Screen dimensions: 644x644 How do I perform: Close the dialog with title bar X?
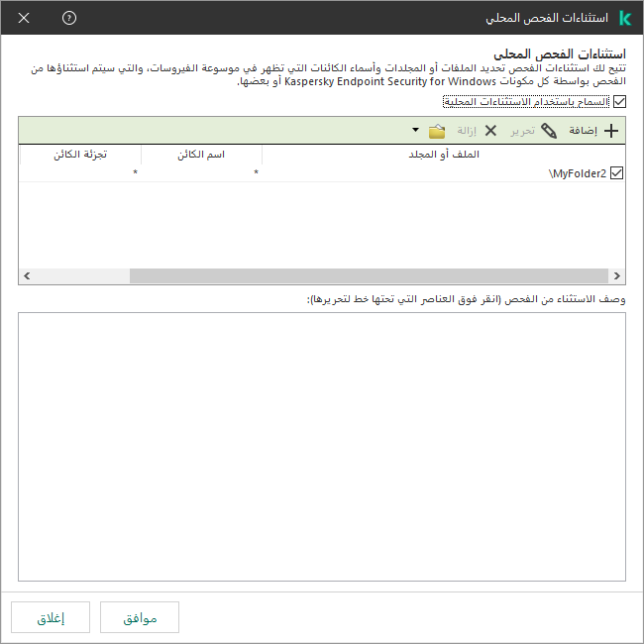pos(24,18)
